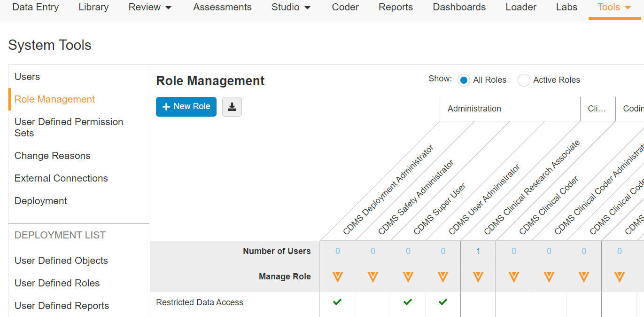This screenshot has height=317, width=644.
Task: Select the Active Roles radio button
Action: click(x=524, y=80)
